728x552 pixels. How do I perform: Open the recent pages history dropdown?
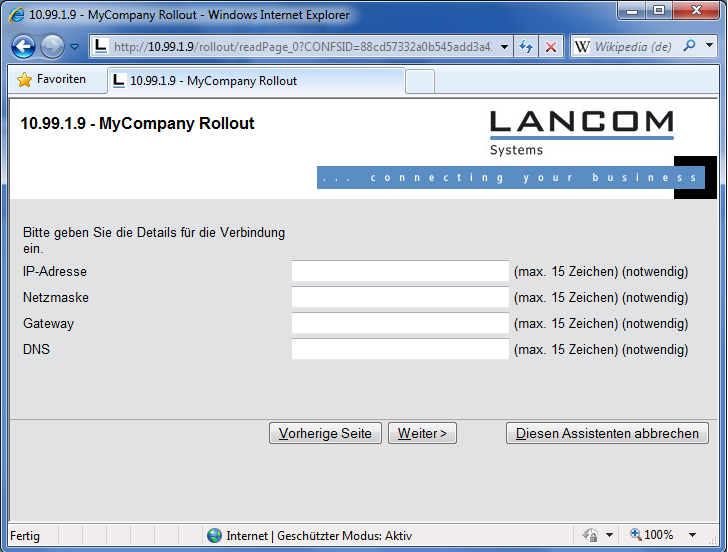pos(74,47)
